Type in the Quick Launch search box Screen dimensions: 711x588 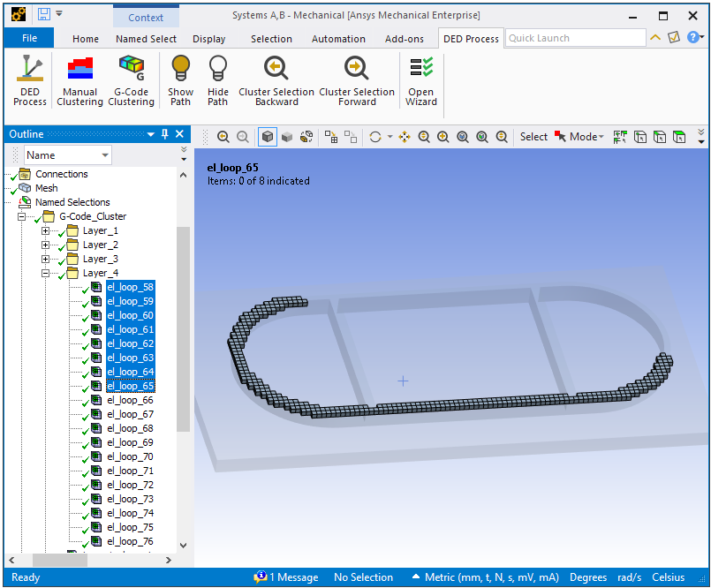coord(574,38)
